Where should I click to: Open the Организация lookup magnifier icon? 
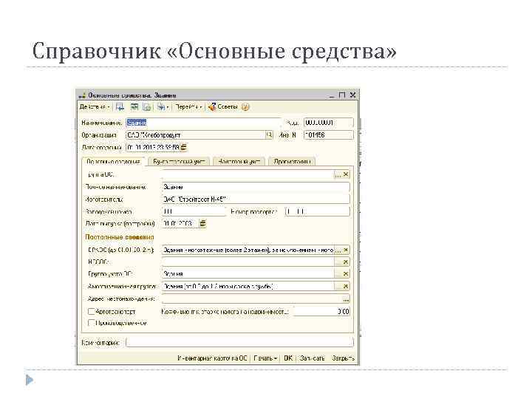coord(269,135)
